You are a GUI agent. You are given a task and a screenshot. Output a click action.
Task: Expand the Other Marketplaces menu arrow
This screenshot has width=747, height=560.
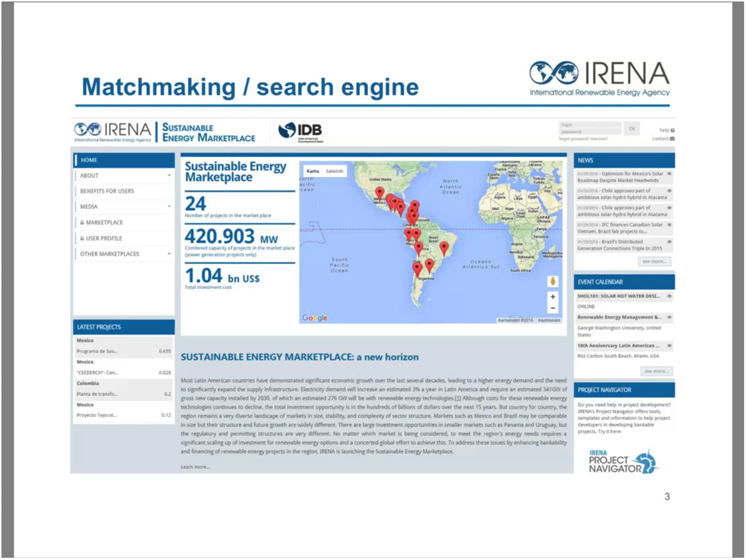tap(169, 254)
